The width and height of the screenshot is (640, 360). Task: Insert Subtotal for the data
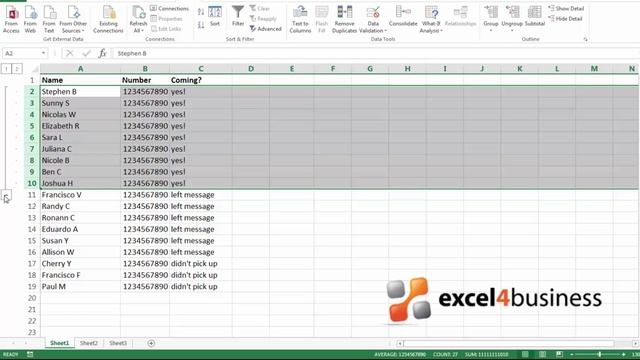[x=535, y=16]
